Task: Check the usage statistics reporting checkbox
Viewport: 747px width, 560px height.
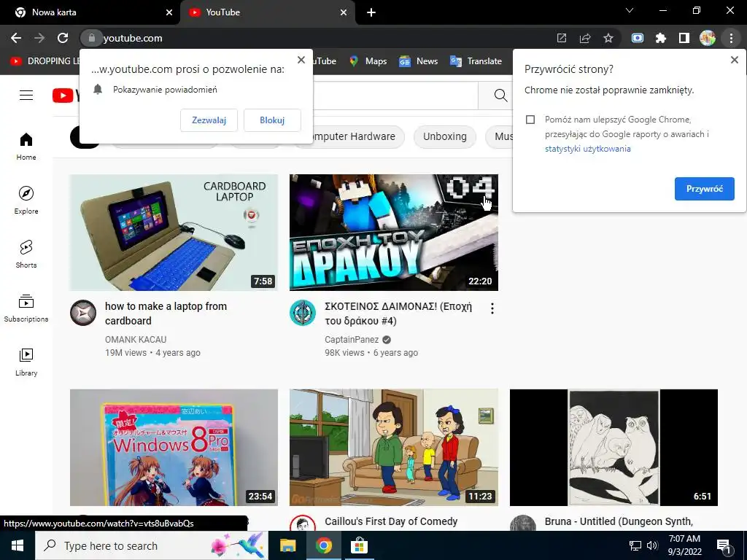Action: (530, 120)
